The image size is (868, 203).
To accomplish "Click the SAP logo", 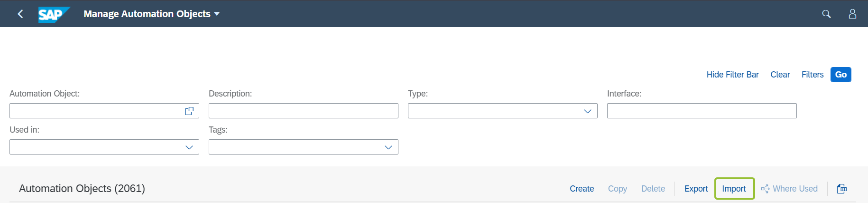I will [x=54, y=14].
